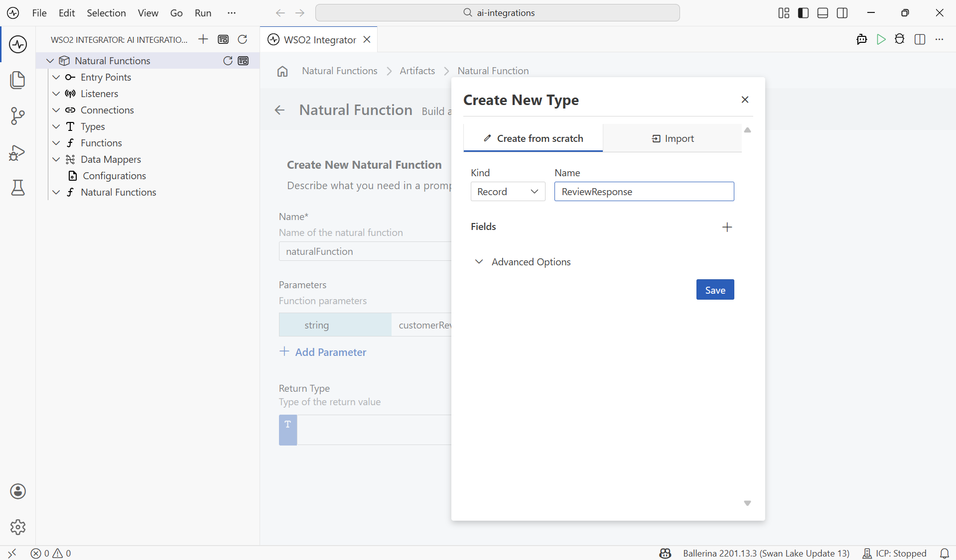Refresh the Natural Functions project row
The width and height of the screenshot is (956, 560).
point(228,61)
